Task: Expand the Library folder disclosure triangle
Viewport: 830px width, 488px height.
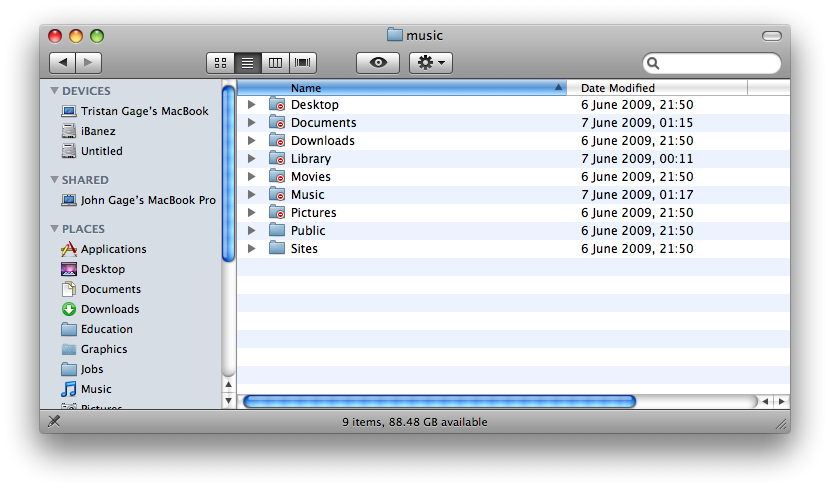Action: click(252, 159)
